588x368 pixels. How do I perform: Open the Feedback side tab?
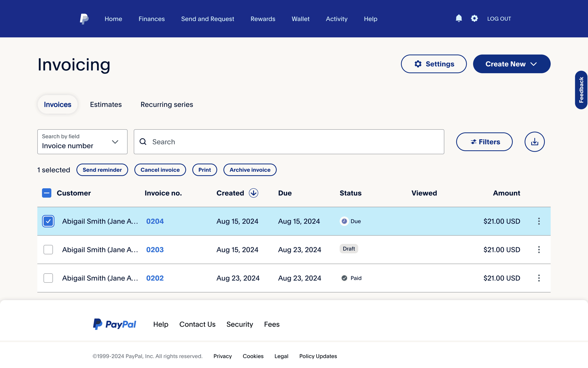click(x=581, y=90)
